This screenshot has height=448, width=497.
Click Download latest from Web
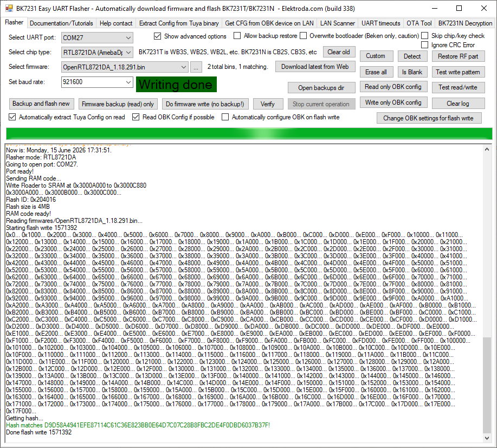pos(315,67)
